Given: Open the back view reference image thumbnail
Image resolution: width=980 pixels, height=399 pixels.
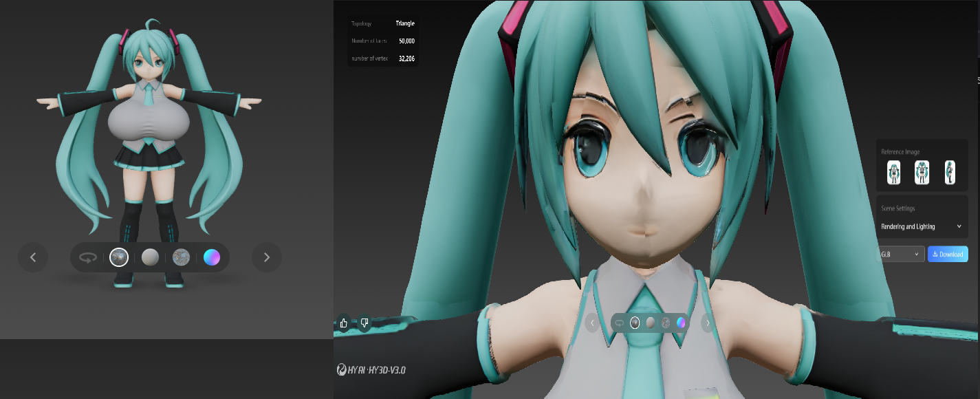Looking at the screenshot, I should 922,172.
